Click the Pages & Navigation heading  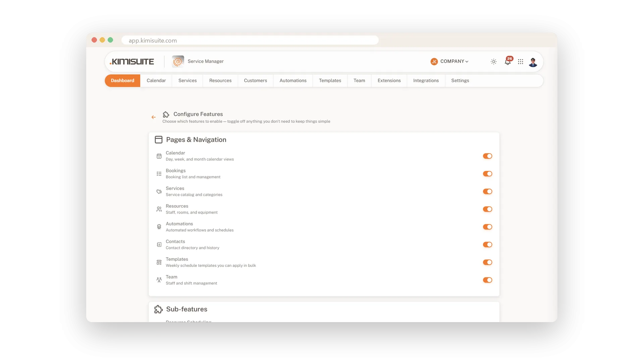coord(196,140)
